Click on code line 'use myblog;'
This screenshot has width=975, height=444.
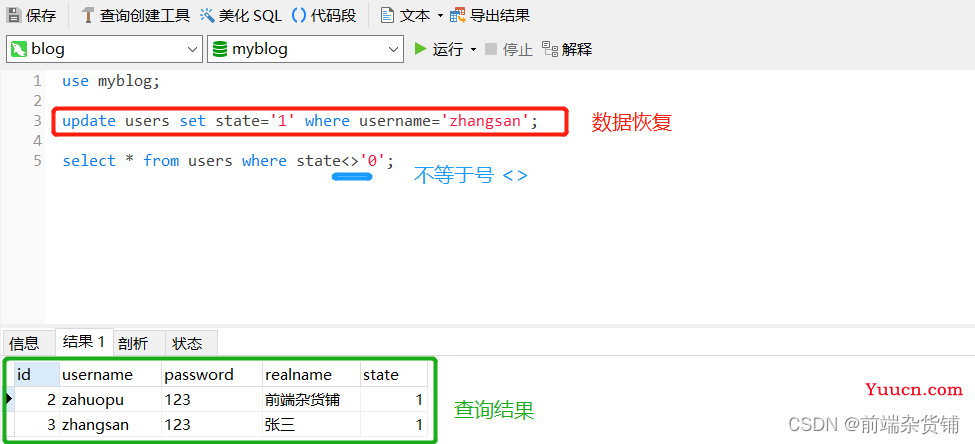(111, 81)
